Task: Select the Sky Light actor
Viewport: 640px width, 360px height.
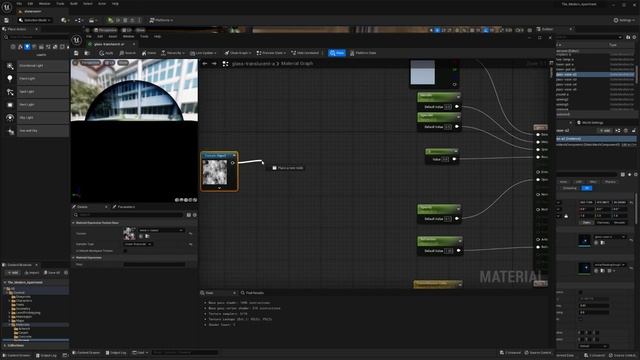Action: click(x=35, y=118)
